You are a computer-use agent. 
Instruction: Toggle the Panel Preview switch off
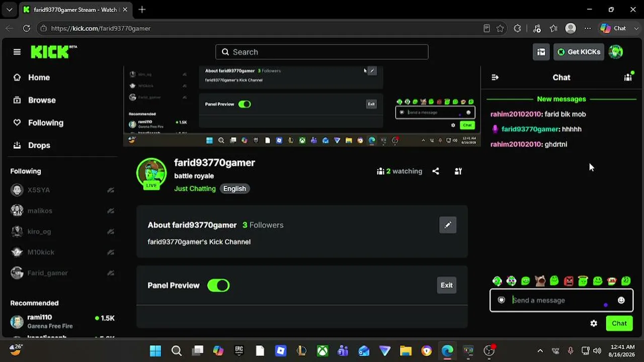coord(218,286)
